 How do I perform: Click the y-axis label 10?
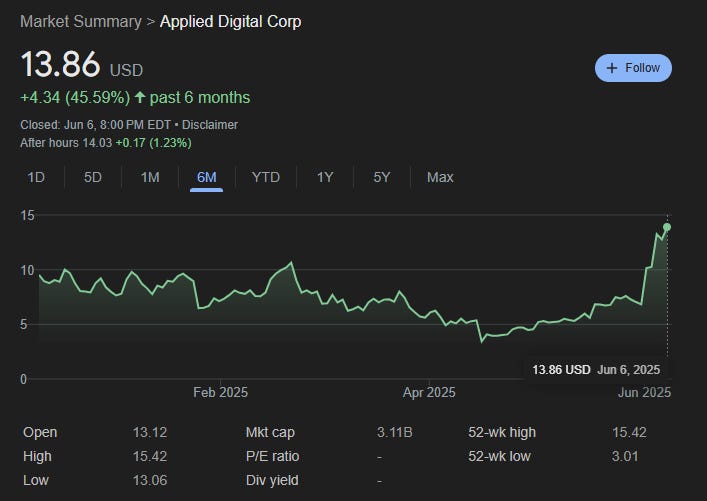pyautogui.click(x=27, y=270)
